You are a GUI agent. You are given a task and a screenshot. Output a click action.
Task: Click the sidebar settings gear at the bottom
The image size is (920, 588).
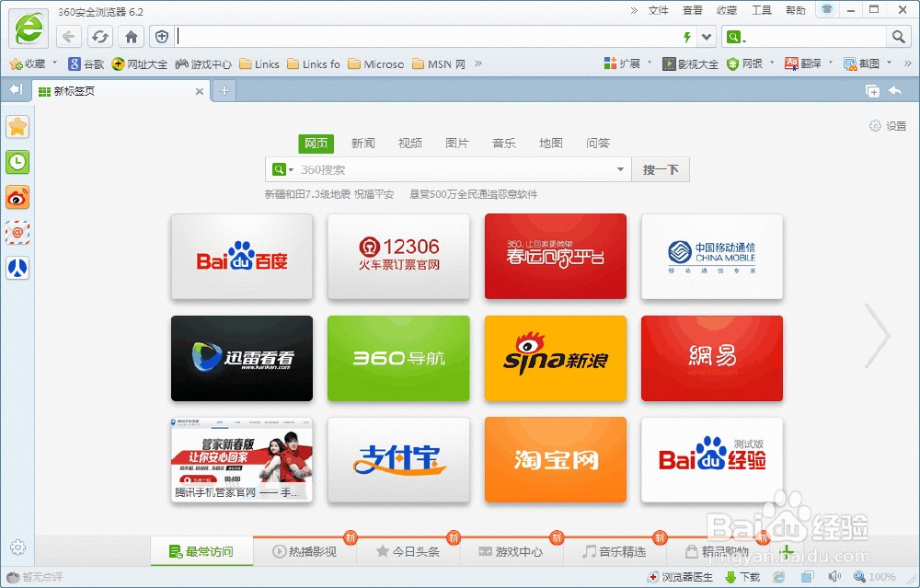[x=17, y=547]
